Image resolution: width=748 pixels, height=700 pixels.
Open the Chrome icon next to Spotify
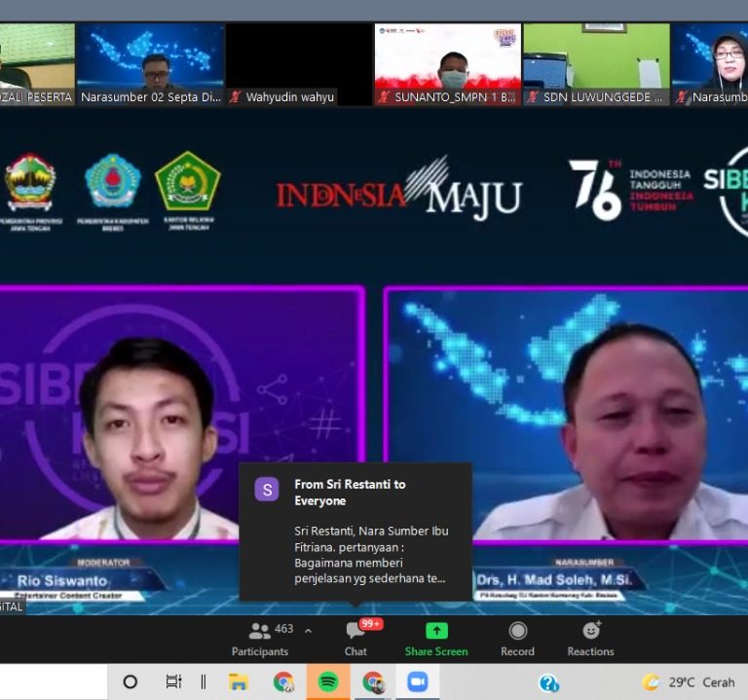[x=373, y=682]
